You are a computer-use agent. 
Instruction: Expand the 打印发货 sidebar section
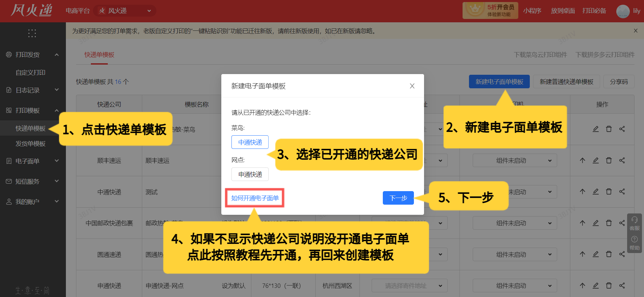pos(33,54)
